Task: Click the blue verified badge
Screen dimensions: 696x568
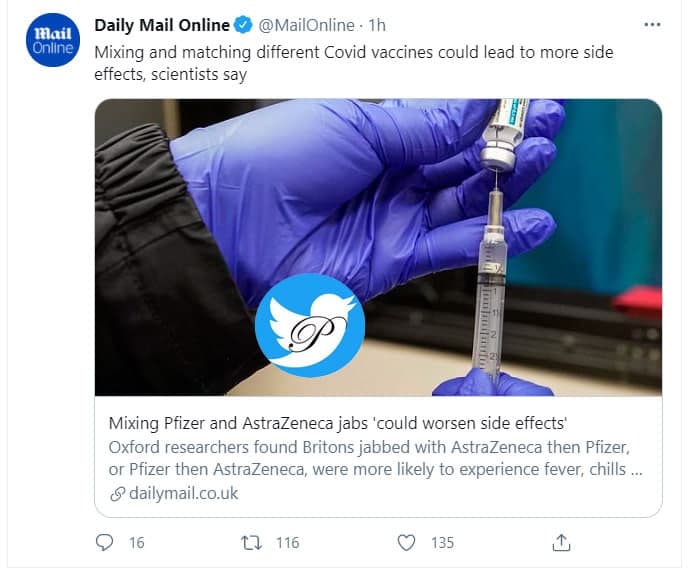Action: point(244,25)
